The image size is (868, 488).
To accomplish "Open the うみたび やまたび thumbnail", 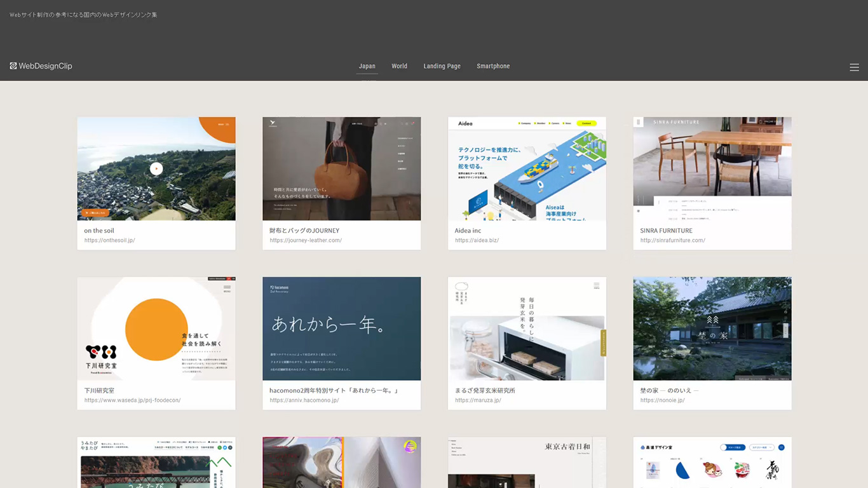I will (156, 463).
